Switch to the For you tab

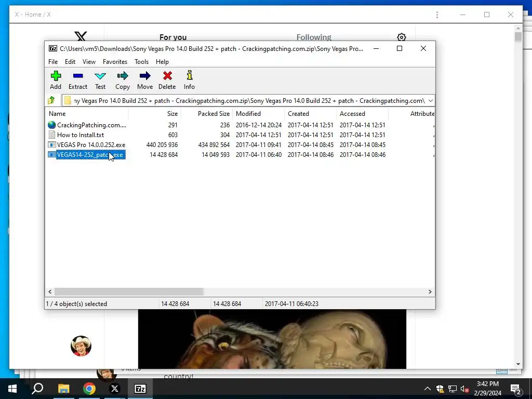pos(173,37)
